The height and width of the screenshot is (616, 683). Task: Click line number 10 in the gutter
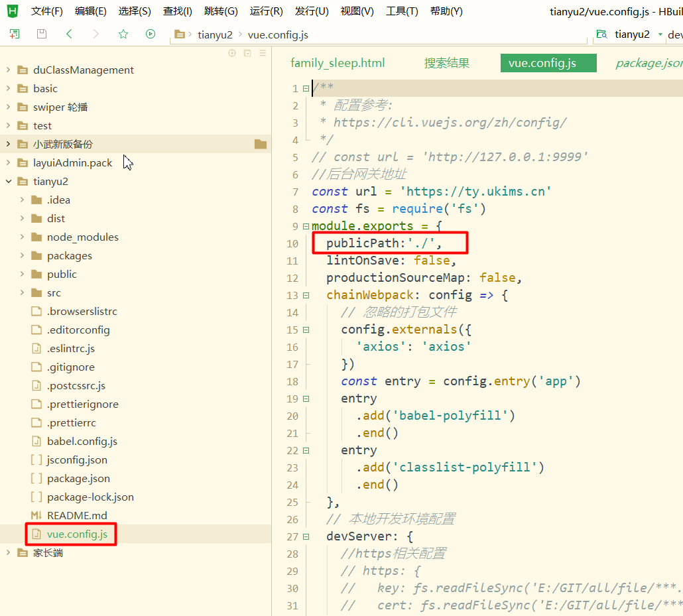pos(292,243)
